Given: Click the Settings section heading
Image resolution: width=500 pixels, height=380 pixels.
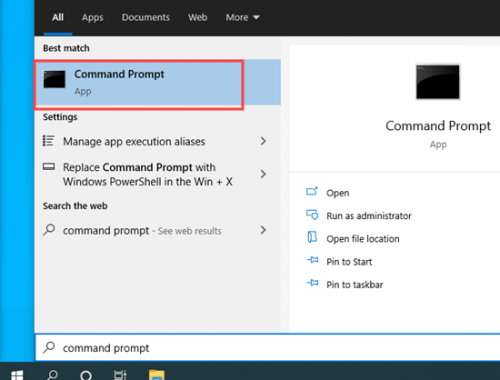Looking at the screenshot, I should (x=60, y=117).
